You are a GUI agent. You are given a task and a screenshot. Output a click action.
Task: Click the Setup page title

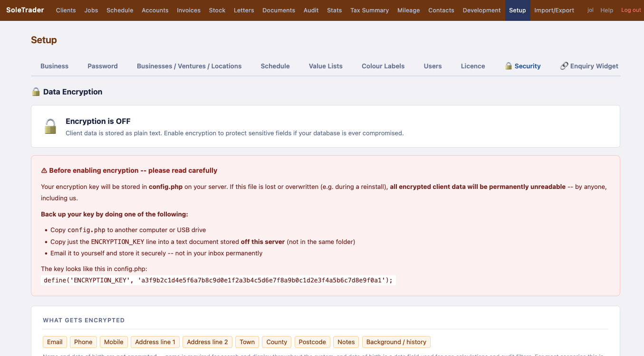pyautogui.click(x=44, y=40)
